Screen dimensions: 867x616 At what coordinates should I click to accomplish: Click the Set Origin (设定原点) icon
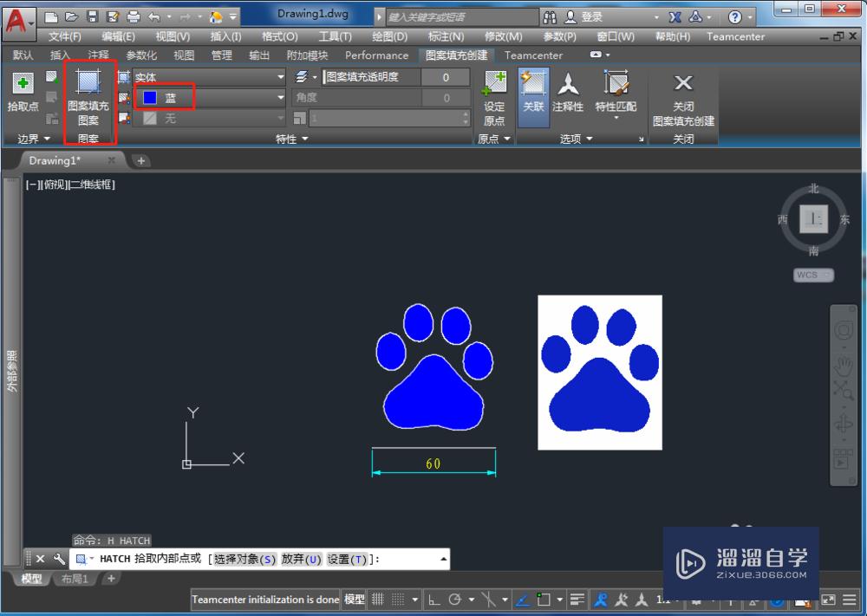click(x=494, y=85)
